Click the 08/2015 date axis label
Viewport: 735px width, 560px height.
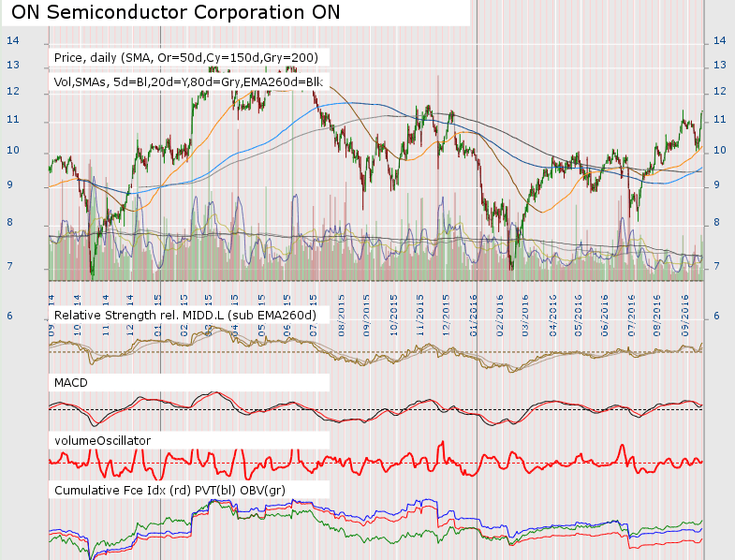click(341, 316)
